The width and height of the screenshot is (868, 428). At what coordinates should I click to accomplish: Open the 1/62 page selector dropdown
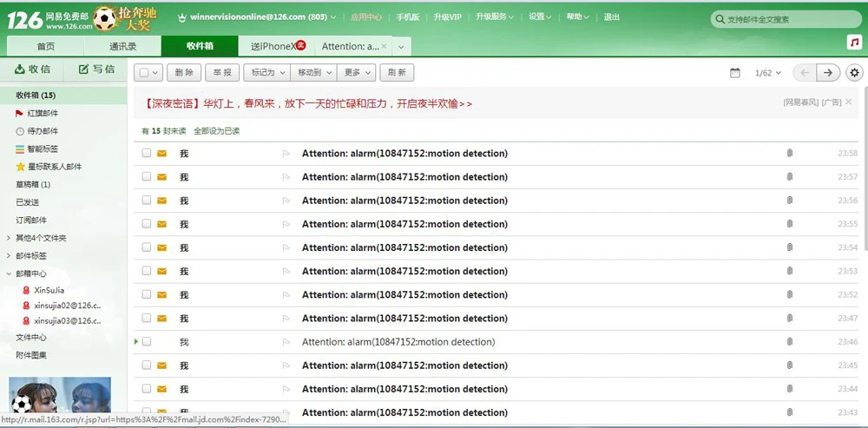coord(768,73)
